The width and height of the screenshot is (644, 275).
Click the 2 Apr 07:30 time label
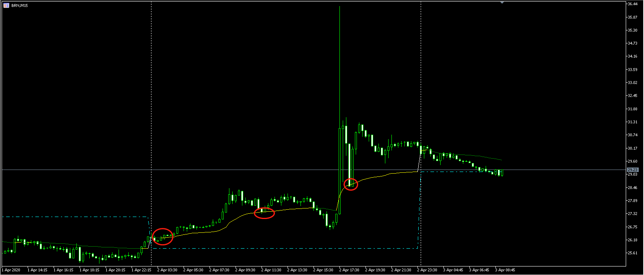(x=219, y=270)
